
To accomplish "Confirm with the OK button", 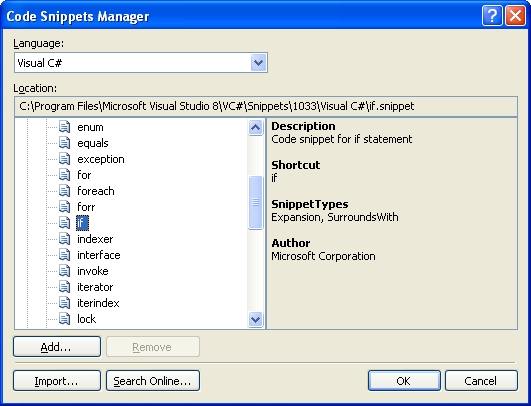I will coord(404,381).
